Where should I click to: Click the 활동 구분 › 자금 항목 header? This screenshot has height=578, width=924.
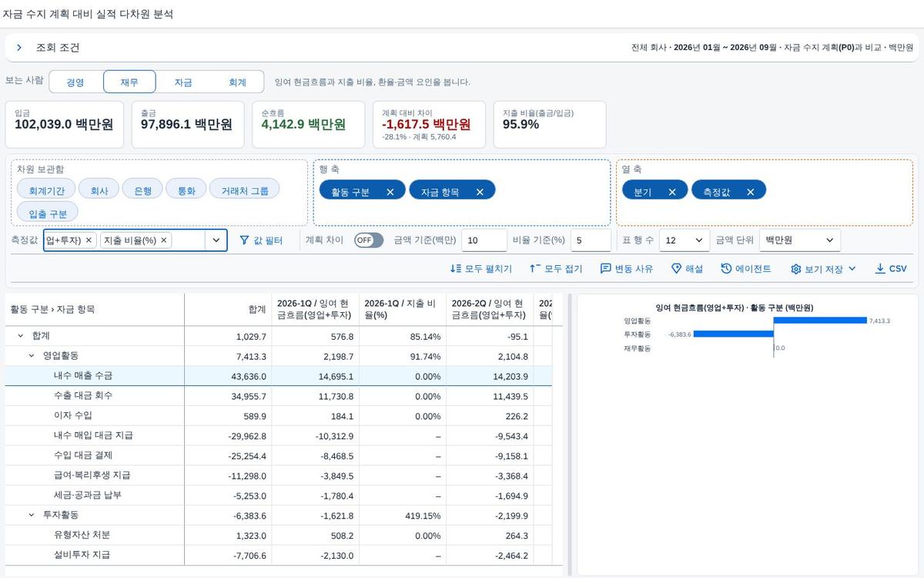point(95,309)
